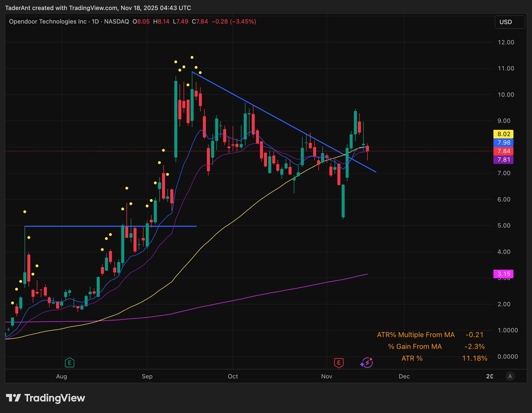This screenshot has width=532, height=413.
Task: Click the 10.00 price axis label
Action: point(506,94)
